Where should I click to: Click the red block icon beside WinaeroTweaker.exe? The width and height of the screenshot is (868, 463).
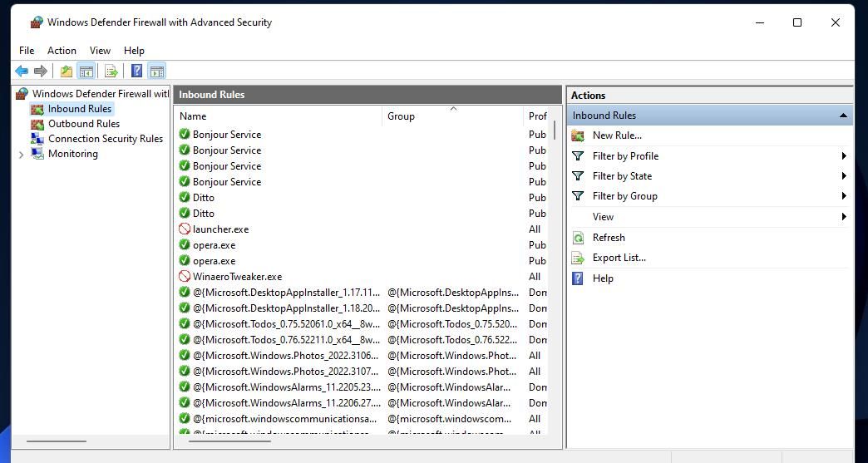(x=185, y=276)
